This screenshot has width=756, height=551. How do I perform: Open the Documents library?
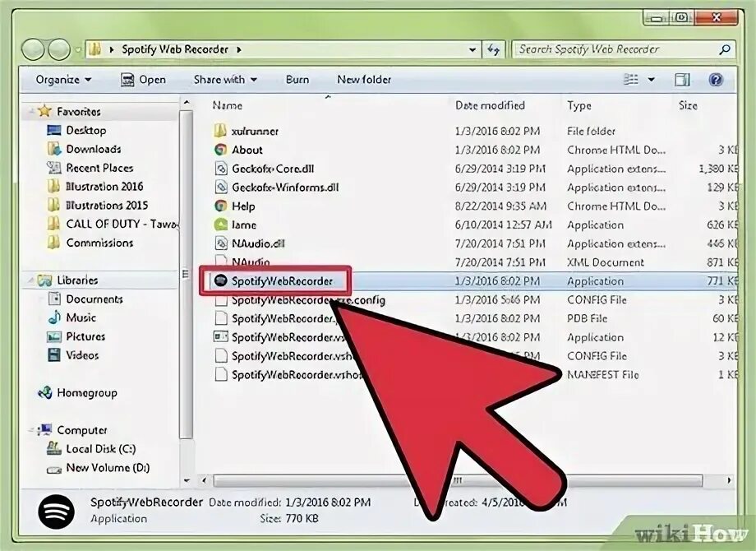click(94, 299)
